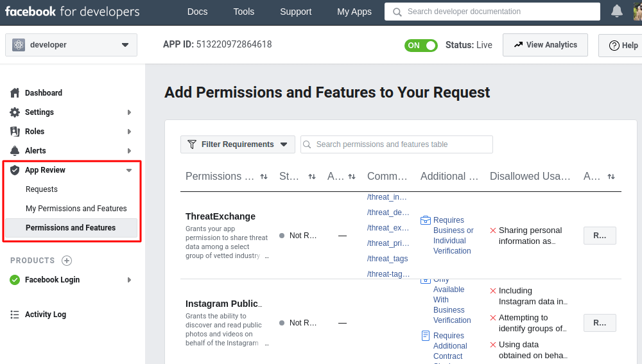Click the Alerts bell icon in sidebar
642x364 pixels.
coord(15,151)
